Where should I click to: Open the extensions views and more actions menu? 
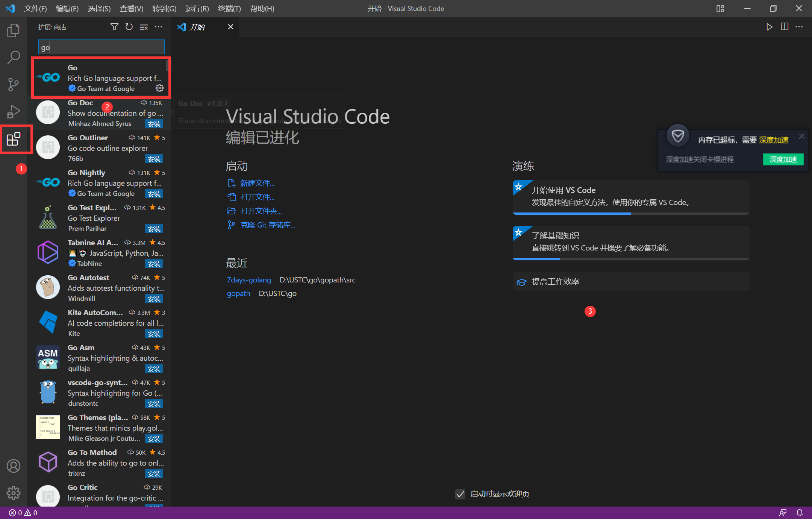(x=159, y=27)
